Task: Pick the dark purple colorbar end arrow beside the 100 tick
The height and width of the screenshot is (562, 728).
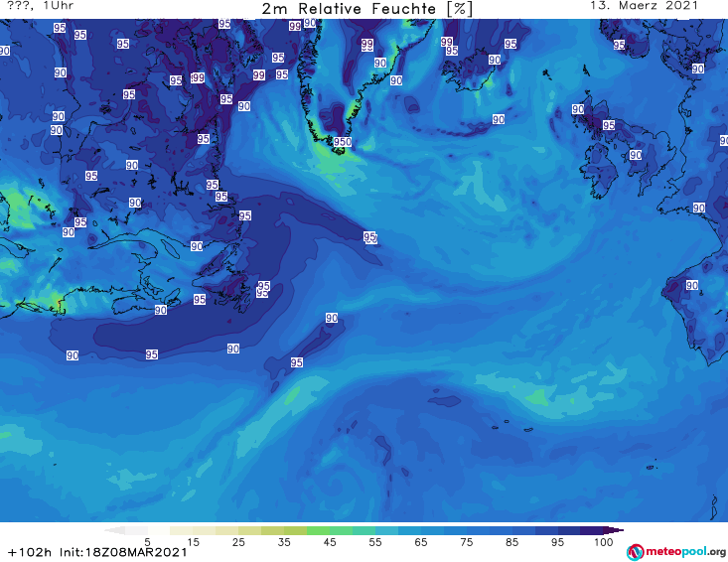Action: click(x=614, y=530)
